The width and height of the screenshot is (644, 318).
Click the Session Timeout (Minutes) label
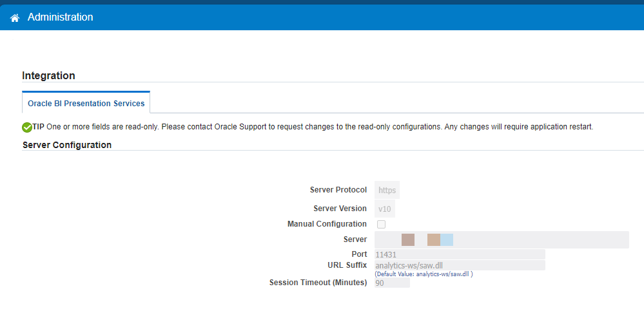pos(318,283)
